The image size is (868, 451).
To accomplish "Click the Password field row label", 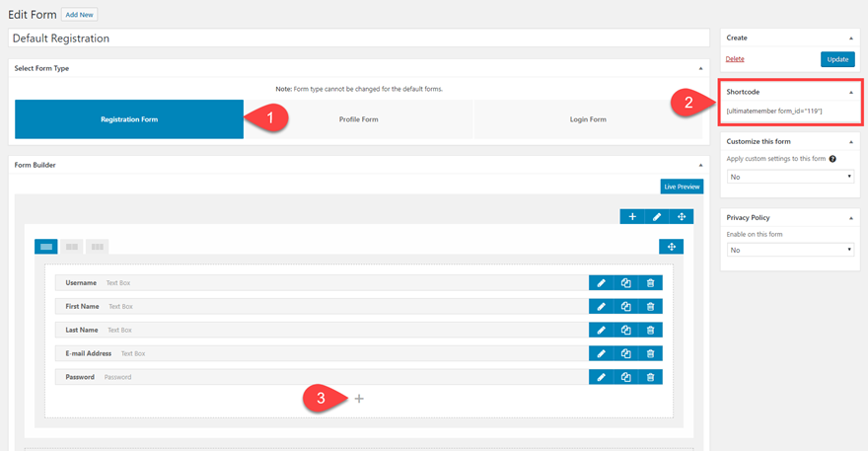I will tap(80, 377).
